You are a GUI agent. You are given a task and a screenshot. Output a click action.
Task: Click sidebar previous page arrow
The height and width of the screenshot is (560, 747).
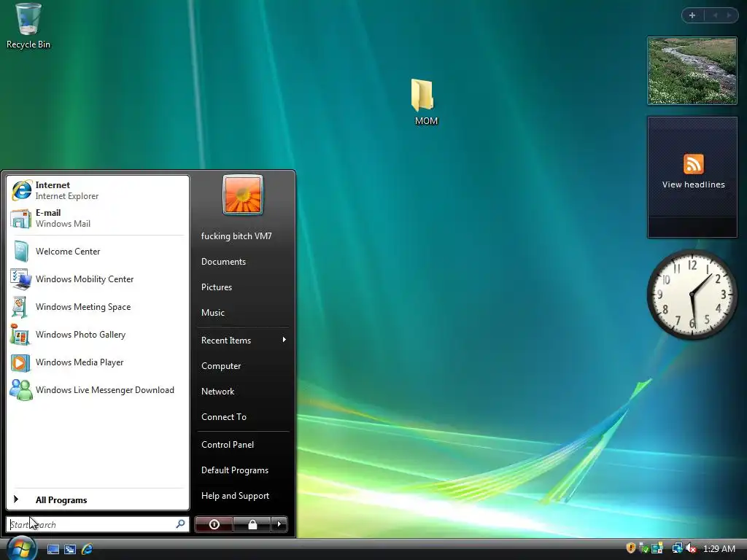click(x=715, y=15)
